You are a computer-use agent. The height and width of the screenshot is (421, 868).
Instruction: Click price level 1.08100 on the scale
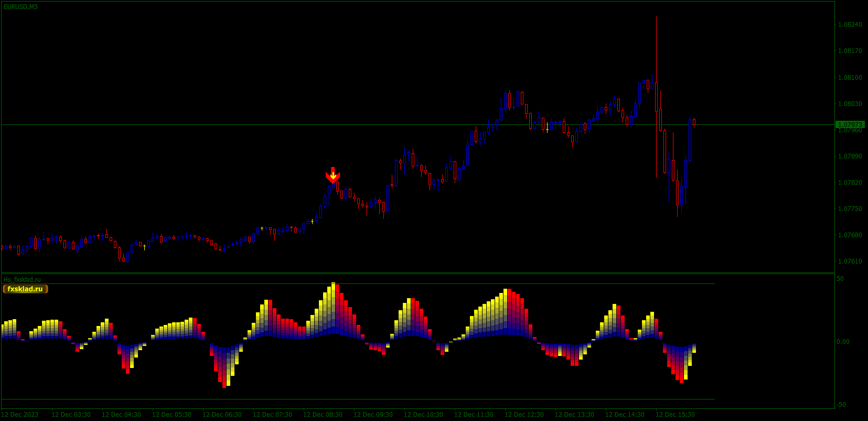pos(850,78)
